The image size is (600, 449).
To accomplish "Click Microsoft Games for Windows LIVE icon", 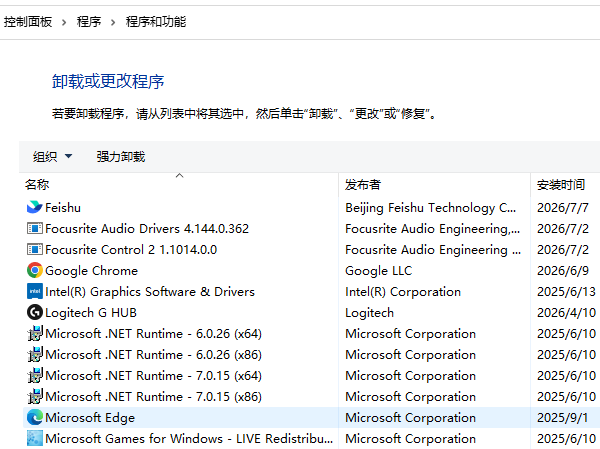I will click(x=34, y=438).
